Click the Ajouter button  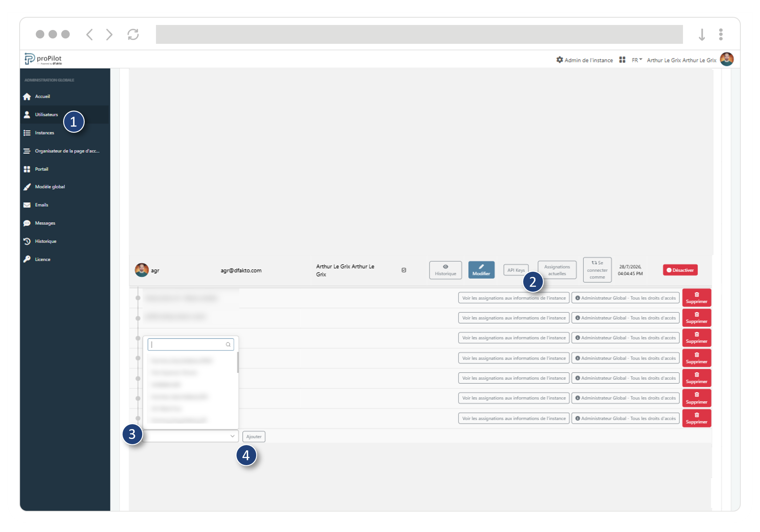click(254, 437)
